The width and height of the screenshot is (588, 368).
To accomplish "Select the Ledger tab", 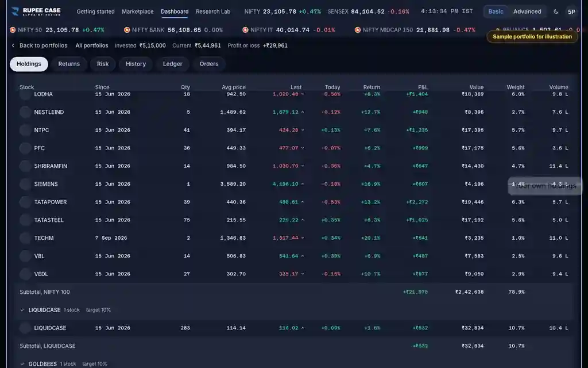I will [172, 64].
